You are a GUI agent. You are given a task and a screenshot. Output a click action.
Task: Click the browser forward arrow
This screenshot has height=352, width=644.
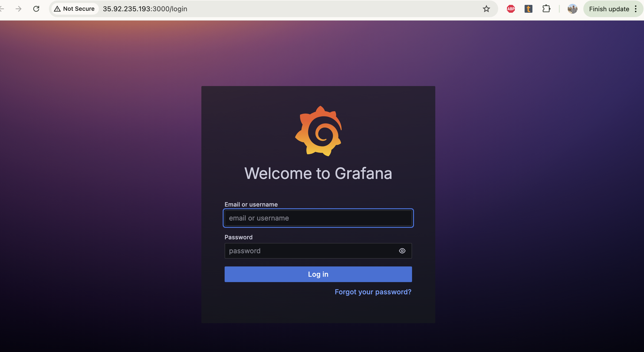click(x=19, y=9)
